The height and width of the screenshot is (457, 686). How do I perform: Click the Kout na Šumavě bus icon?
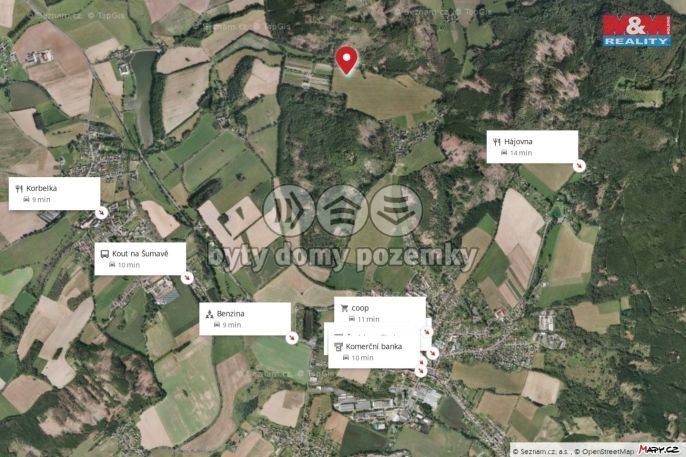point(105,254)
